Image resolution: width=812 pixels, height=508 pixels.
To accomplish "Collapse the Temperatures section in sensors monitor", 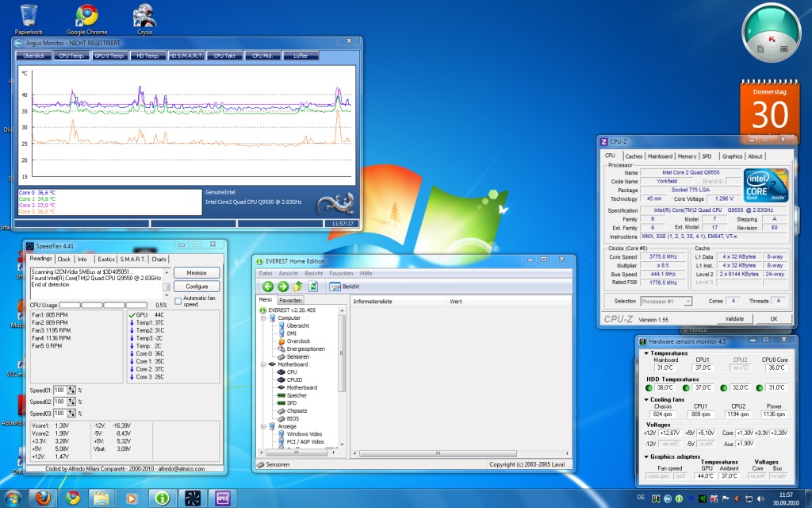I will click(x=646, y=353).
